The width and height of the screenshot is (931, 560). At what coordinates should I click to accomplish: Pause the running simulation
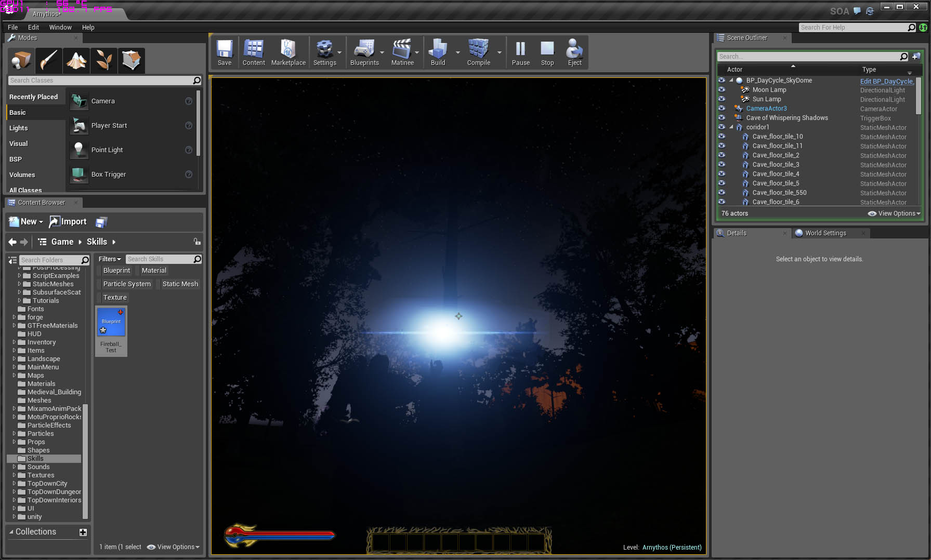[520, 52]
